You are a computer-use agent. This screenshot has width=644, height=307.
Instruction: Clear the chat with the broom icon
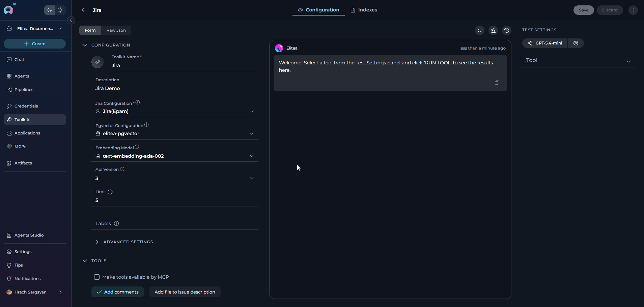493,30
